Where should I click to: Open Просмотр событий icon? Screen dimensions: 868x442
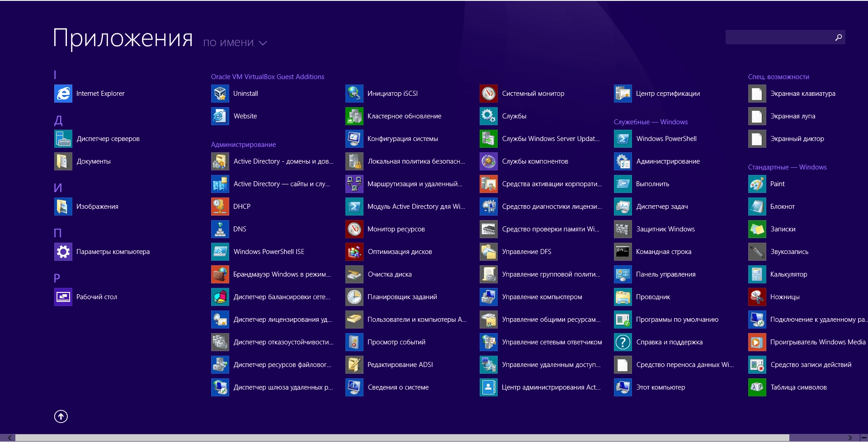354,342
